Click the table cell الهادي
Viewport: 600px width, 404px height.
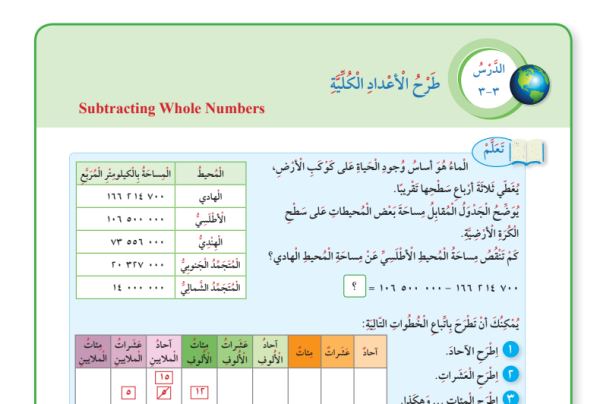pyautogui.click(x=210, y=196)
